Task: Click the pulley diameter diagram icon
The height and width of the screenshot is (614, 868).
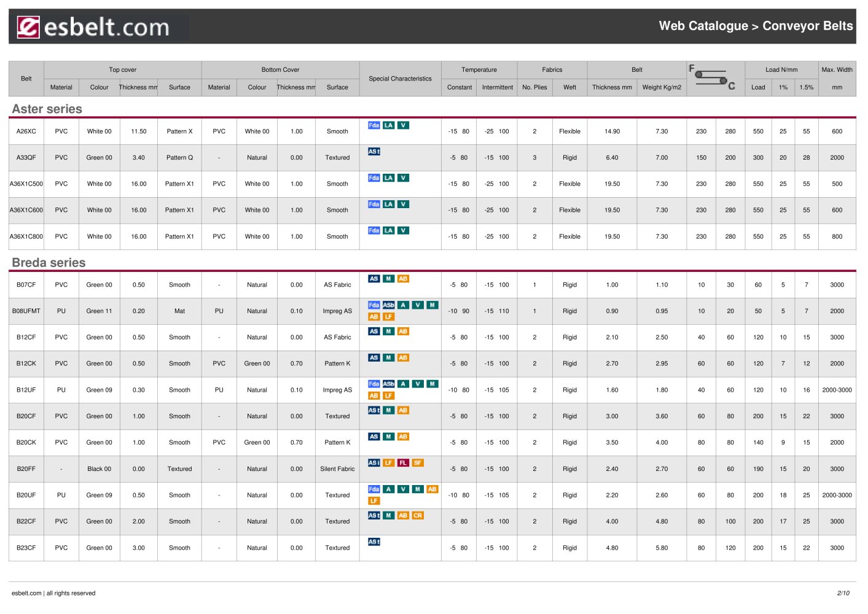Action: [712, 77]
